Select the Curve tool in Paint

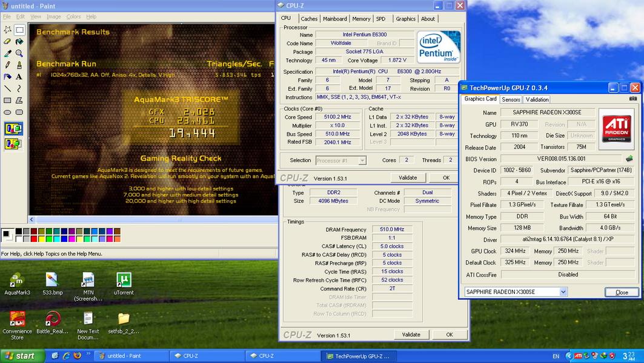coord(19,88)
